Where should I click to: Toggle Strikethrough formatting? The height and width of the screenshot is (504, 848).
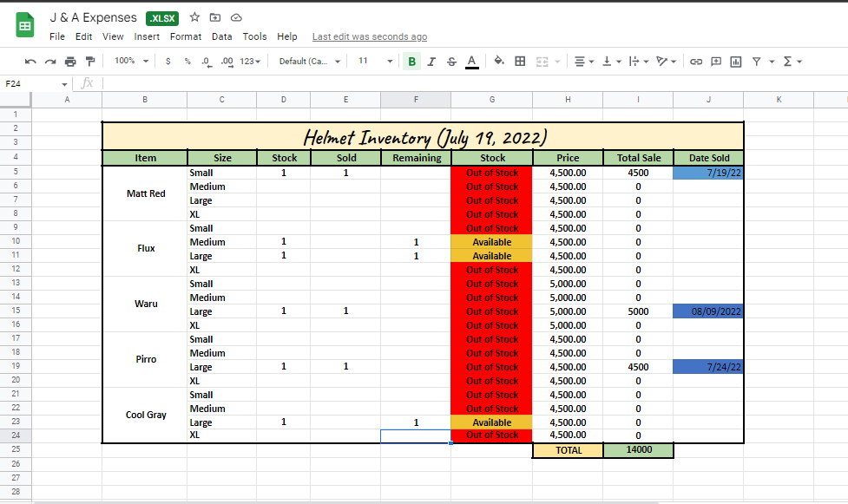[451, 62]
